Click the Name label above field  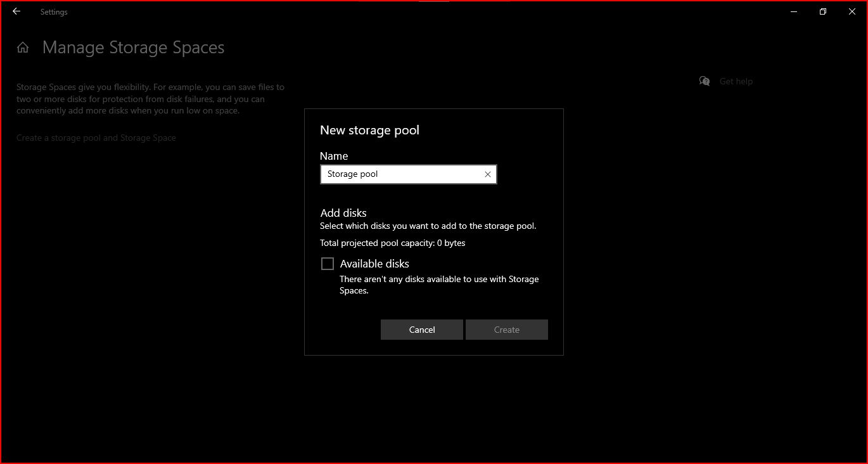334,156
